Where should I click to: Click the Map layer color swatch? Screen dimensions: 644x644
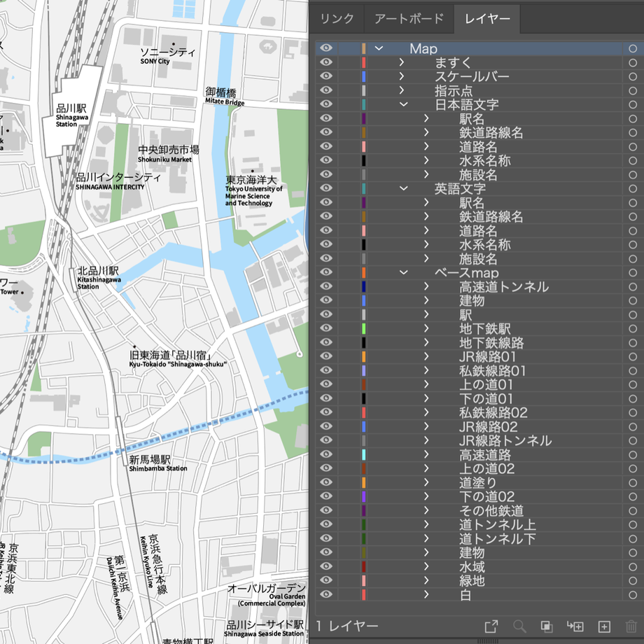click(x=364, y=48)
